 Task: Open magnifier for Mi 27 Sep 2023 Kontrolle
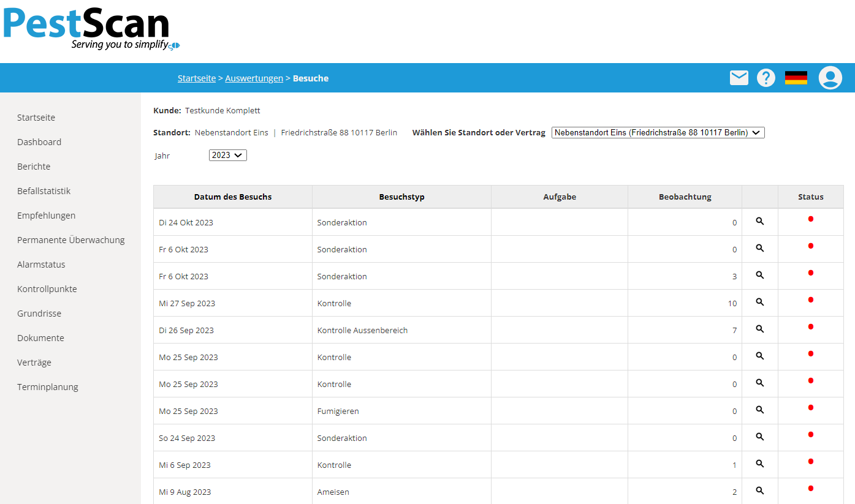(760, 302)
